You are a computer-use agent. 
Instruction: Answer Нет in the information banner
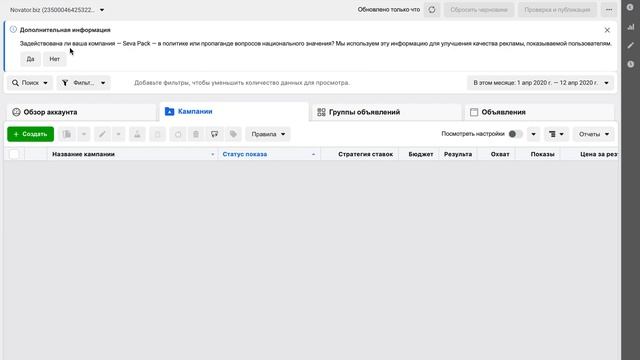(54, 59)
